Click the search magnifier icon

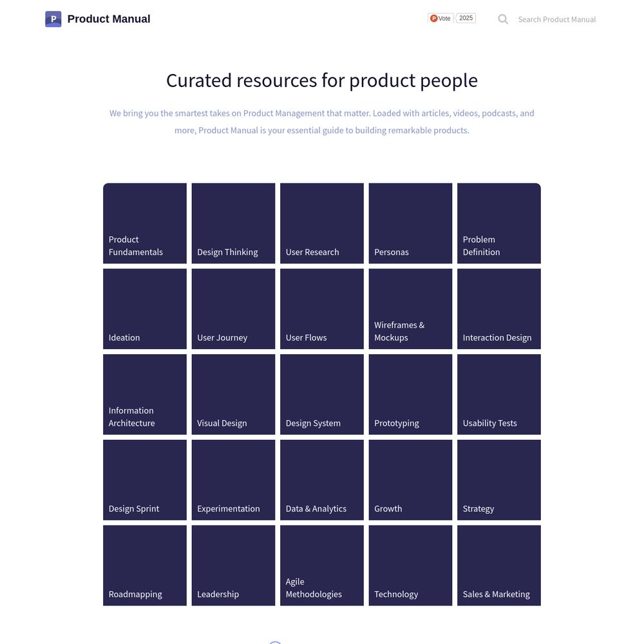point(503,19)
